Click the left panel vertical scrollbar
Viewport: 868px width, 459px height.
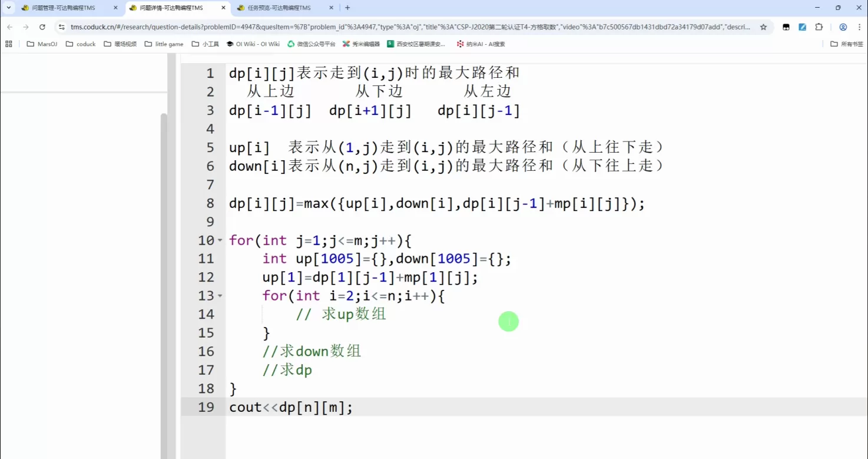(x=164, y=283)
